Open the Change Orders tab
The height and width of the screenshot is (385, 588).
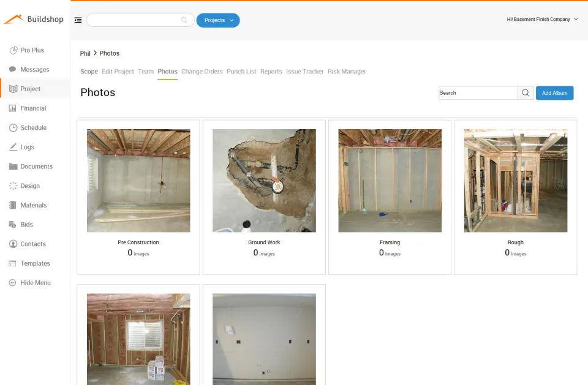point(202,71)
